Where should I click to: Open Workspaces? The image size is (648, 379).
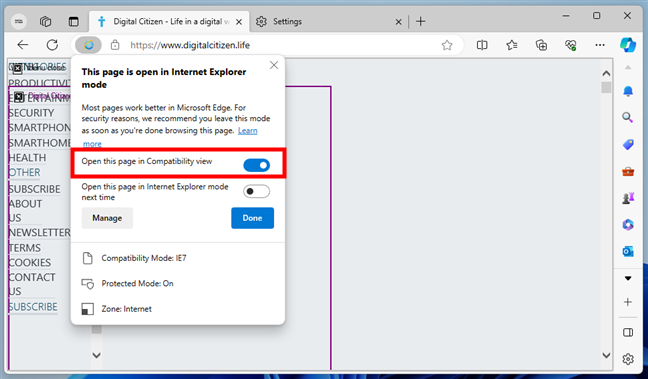45,21
